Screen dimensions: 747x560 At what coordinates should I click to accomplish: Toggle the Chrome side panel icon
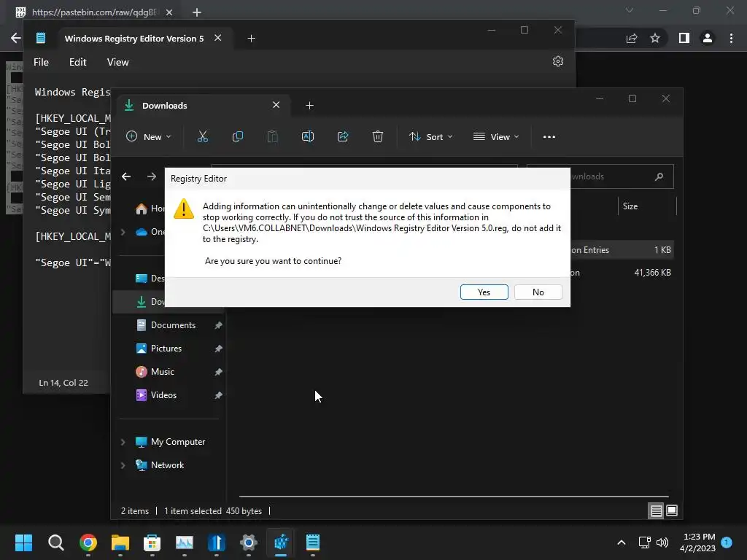click(684, 38)
